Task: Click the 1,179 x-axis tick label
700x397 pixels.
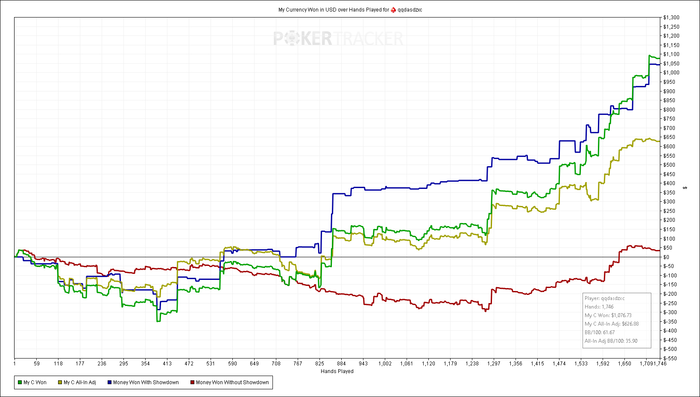Action: click(x=451, y=364)
